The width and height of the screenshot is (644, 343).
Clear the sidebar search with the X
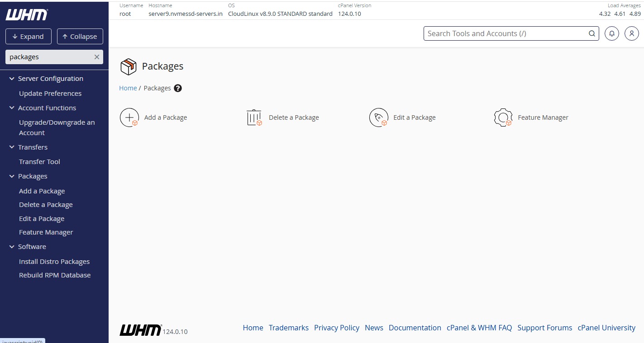click(96, 57)
